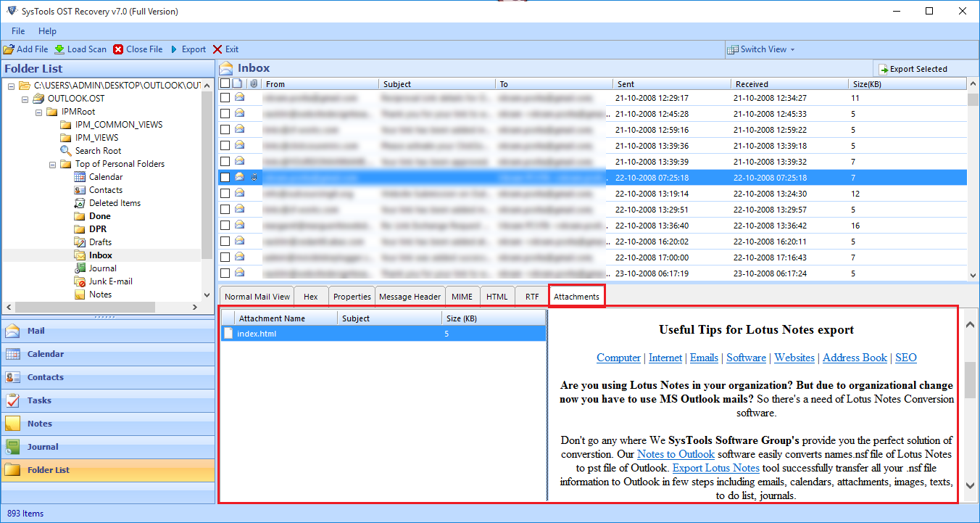Open the Tasks navigation pane icon
The height and width of the screenshot is (523, 980).
[x=12, y=400]
